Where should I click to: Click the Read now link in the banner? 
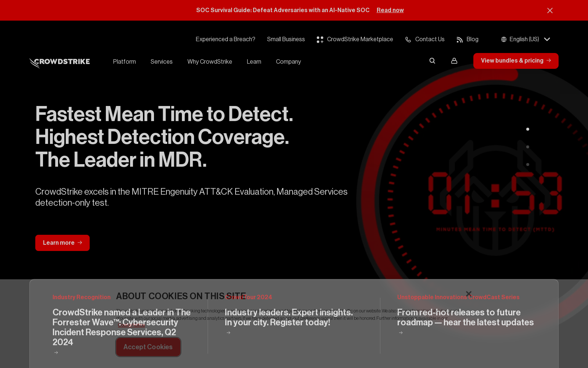[x=390, y=10]
